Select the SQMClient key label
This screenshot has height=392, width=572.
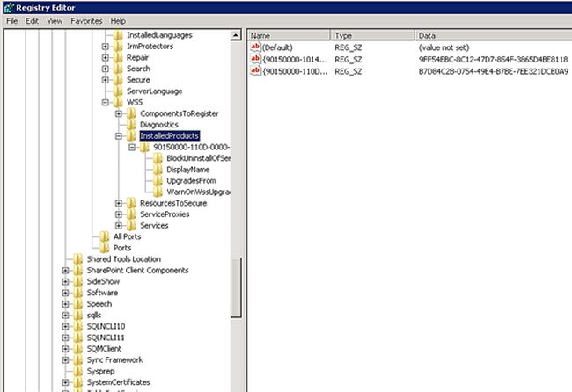pos(104,349)
